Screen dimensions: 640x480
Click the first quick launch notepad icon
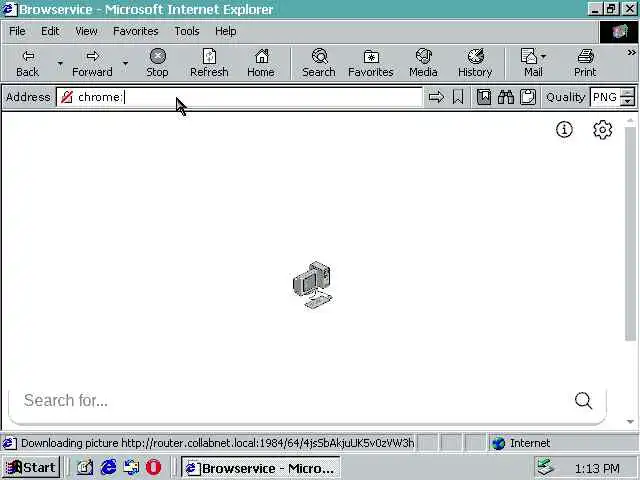click(x=85, y=467)
